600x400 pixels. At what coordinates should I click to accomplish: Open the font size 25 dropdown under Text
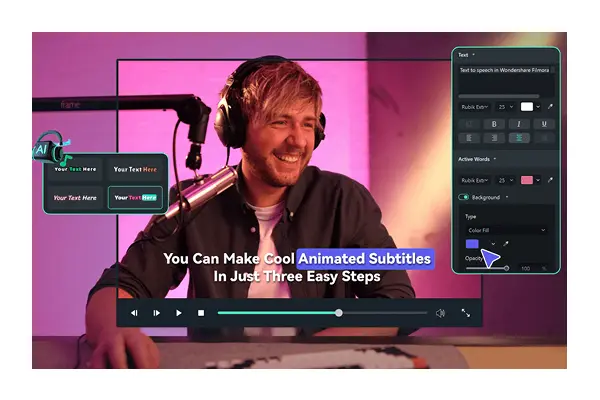click(x=505, y=106)
